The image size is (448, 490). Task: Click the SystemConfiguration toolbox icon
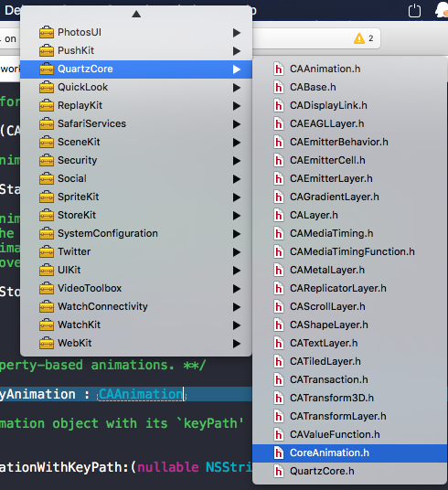(47, 233)
